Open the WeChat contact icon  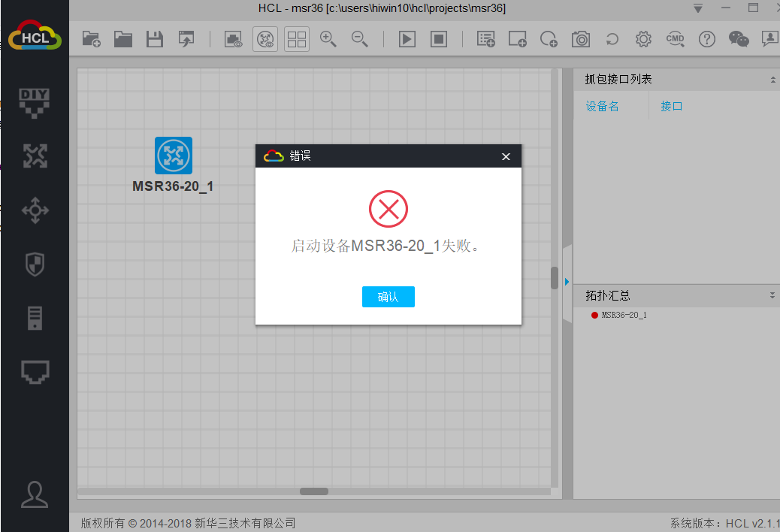(x=739, y=39)
